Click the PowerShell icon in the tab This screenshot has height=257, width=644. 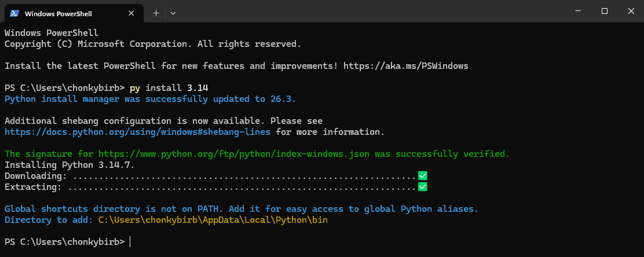point(14,13)
